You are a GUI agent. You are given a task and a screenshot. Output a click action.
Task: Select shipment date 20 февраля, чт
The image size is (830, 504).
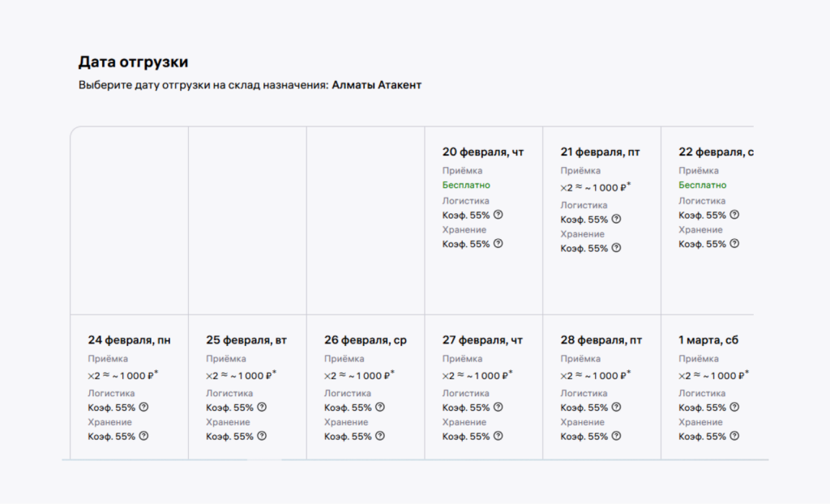(x=483, y=152)
